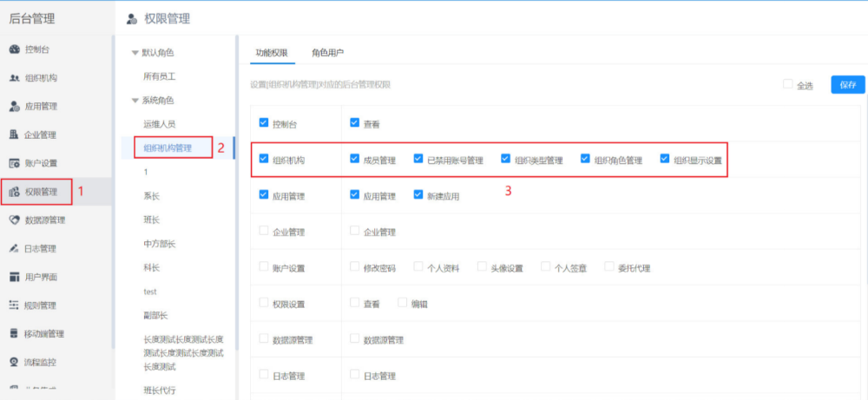
Task: Switch to the 角色用户 tab
Action: [x=327, y=53]
